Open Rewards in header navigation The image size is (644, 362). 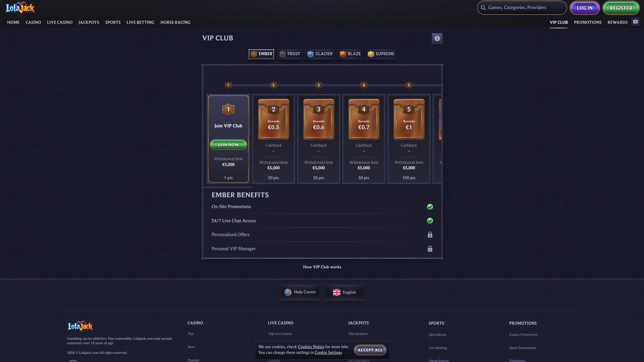618,22
